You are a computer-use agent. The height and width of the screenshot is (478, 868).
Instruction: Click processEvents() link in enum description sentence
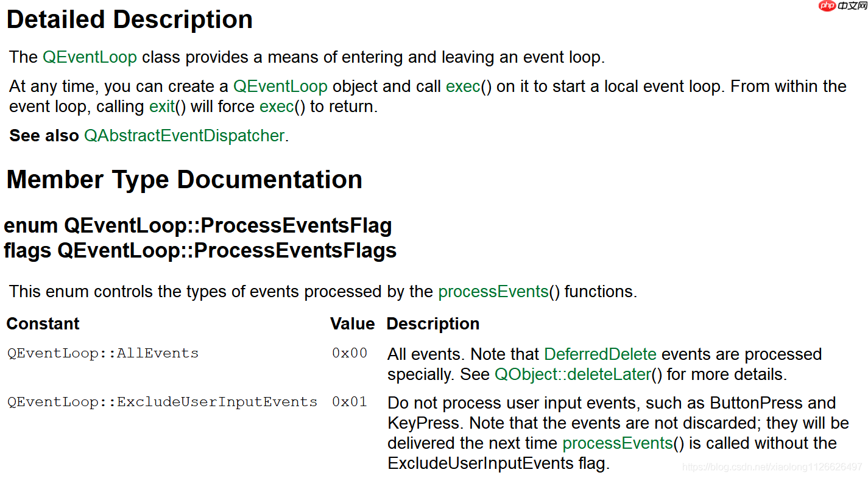tap(493, 292)
